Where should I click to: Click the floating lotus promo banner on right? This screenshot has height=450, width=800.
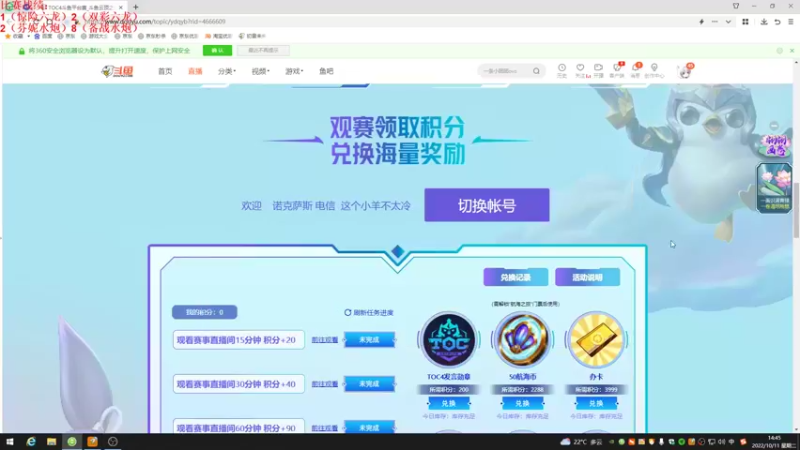(x=774, y=188)
